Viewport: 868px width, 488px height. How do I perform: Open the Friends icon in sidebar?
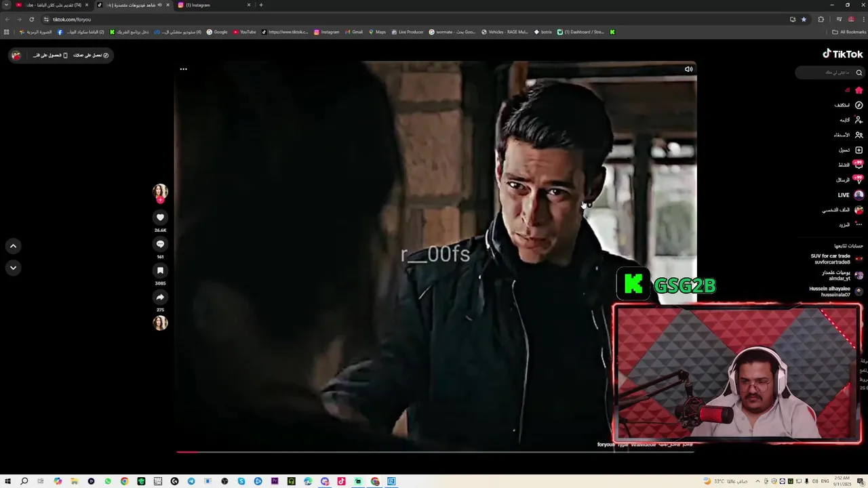pyautogui.click(x=859, y=135)
